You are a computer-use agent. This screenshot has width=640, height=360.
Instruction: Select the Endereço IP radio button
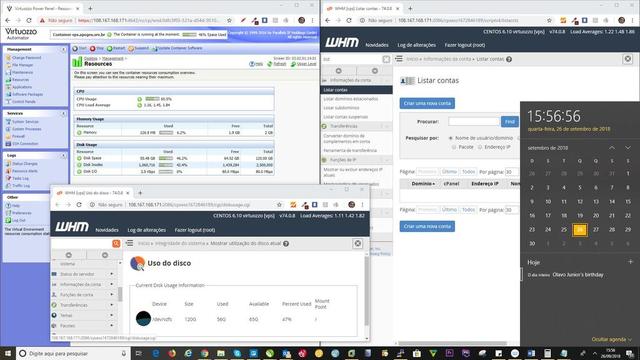(x=480, y=147)
